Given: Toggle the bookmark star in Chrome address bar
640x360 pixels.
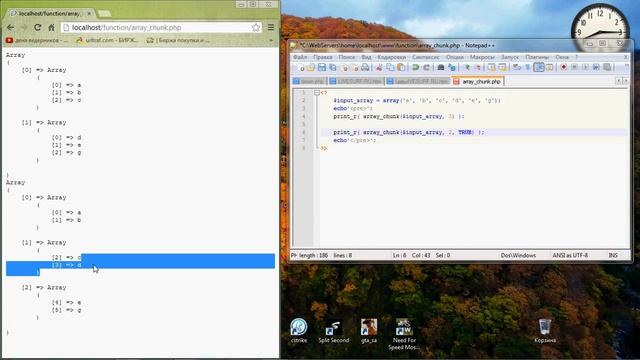Looking at the screenshot, I should tap(256, 27).
